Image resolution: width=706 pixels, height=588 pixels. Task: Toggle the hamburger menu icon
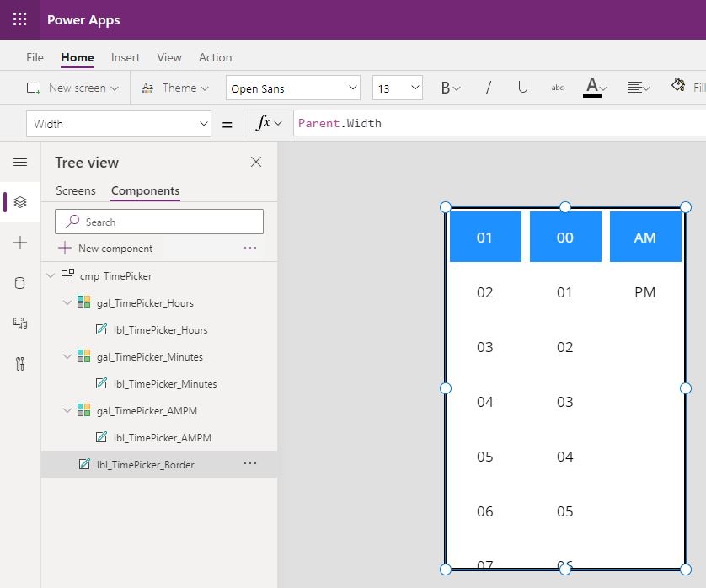[x=20, y=162]
